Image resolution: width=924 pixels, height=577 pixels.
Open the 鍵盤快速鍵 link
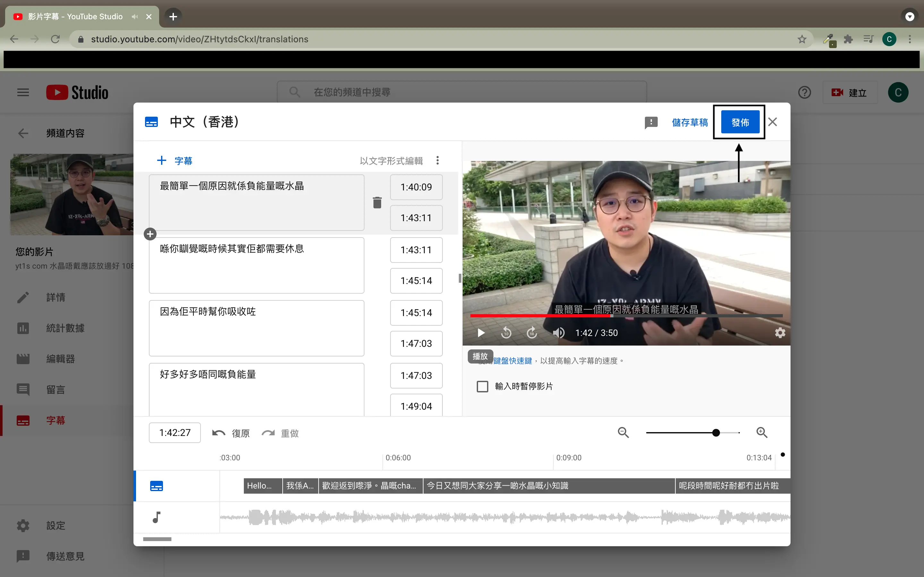(x=512, y=361)
